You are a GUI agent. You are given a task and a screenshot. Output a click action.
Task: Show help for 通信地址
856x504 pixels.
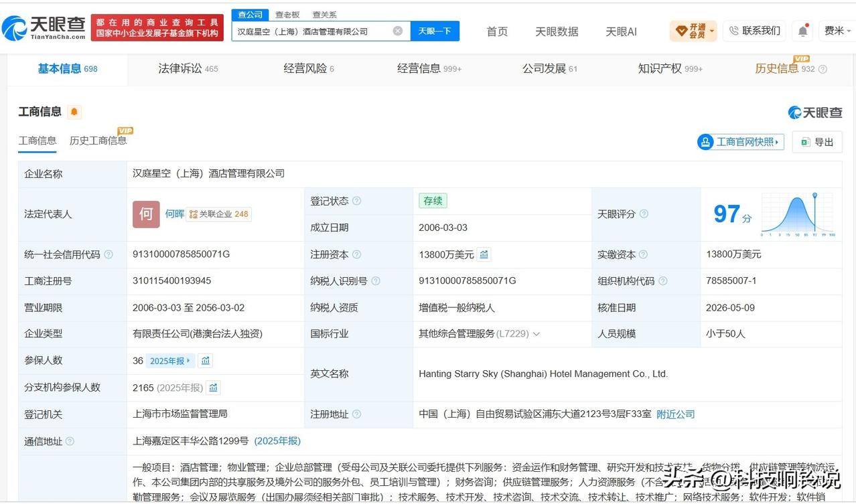tap(70, 441)
